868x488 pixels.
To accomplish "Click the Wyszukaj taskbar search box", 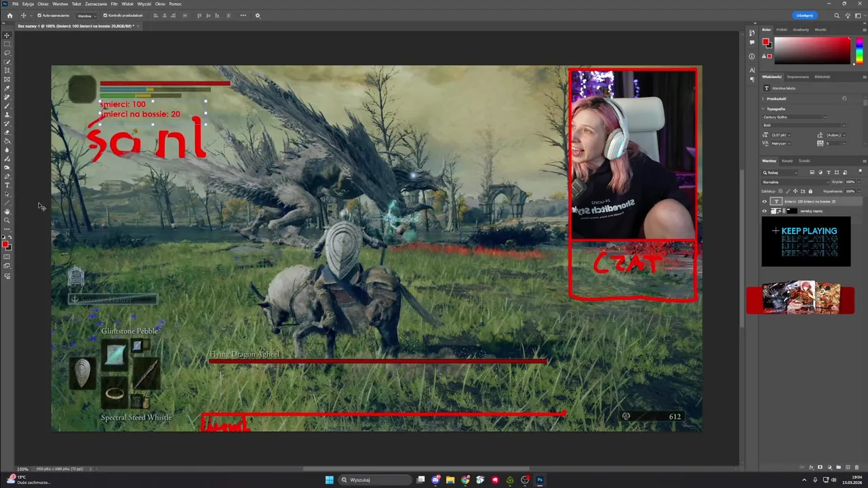I will 375,480.
